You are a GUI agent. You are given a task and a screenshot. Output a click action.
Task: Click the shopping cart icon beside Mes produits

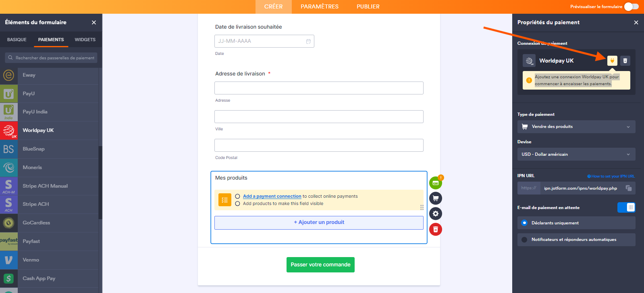pos(435,198)
